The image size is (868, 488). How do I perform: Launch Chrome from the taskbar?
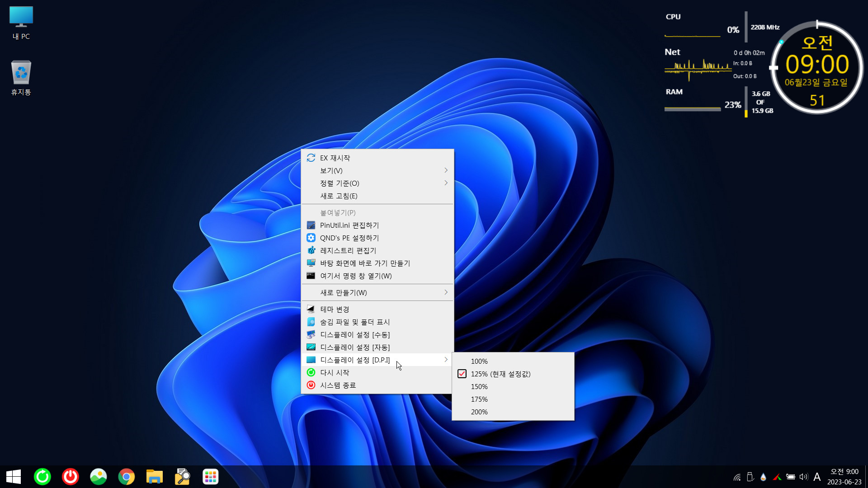tap(127, 477)
